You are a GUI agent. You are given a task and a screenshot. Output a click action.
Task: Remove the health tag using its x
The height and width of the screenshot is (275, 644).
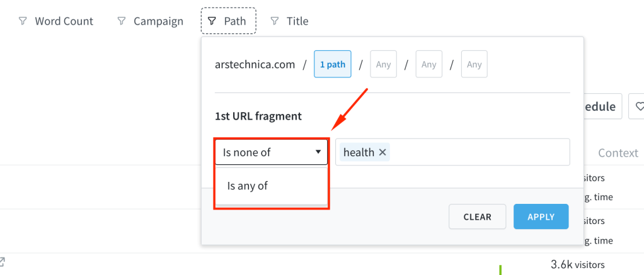point(382,152)
